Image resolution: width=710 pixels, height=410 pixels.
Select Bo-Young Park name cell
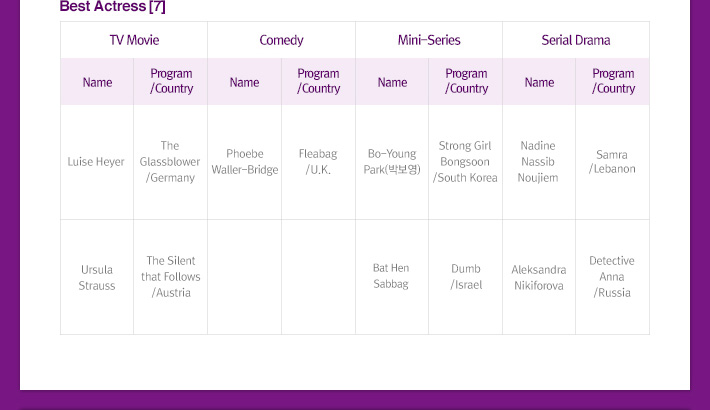[x=392, y=162]
